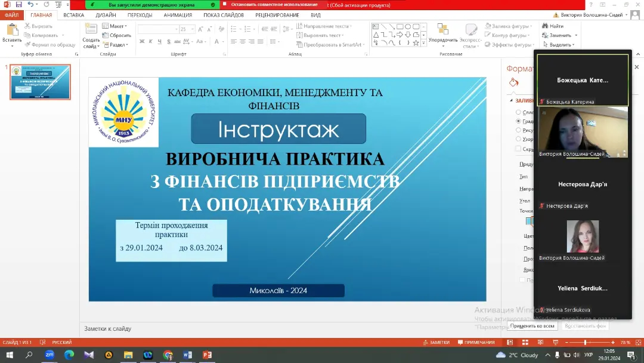Tick the hide background graphics checkbox
The image size is (644, 363).
(x=518, y=149)
